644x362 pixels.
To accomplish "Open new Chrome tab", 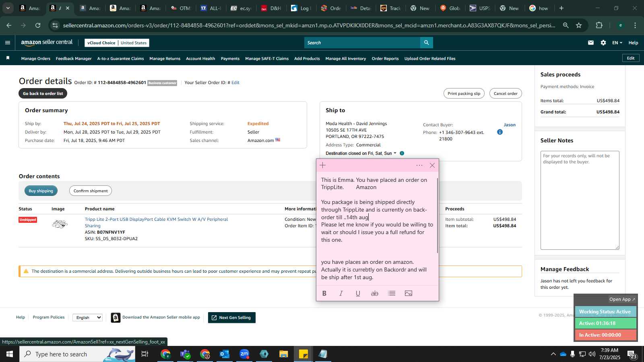I will coord(561,8).
